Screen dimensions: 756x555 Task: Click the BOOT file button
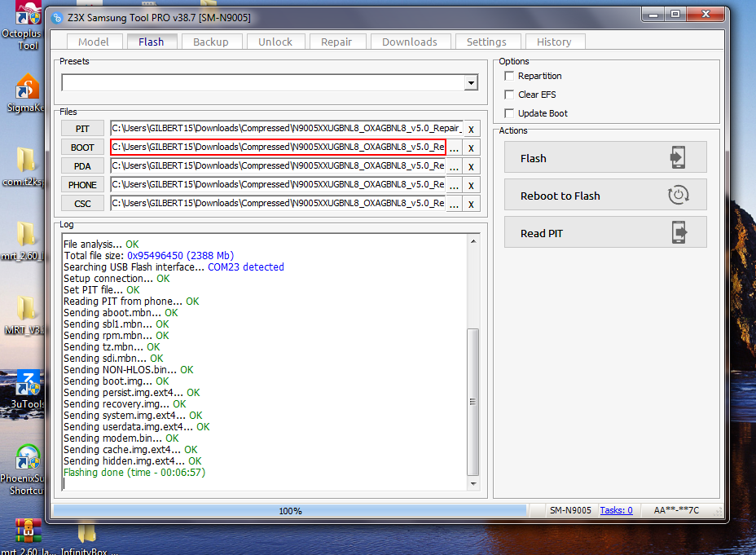[82, 148]
